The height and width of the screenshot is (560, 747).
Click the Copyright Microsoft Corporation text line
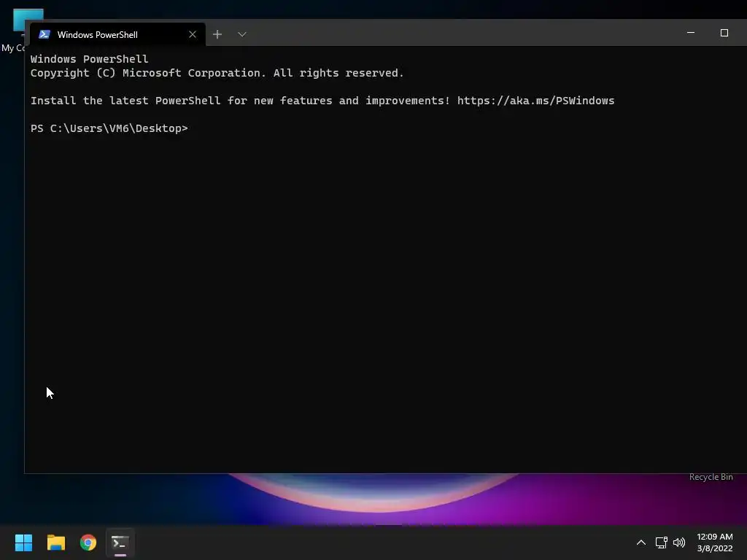pos(217,73)
